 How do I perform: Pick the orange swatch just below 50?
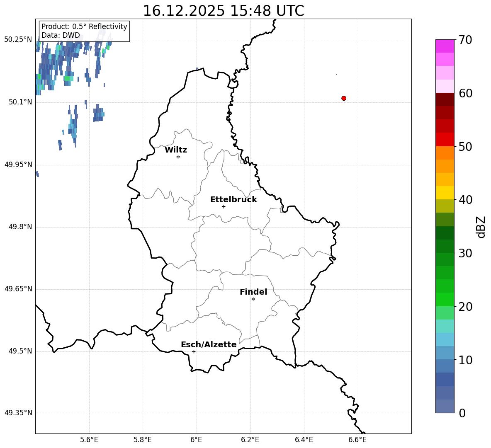coord(445,153)
